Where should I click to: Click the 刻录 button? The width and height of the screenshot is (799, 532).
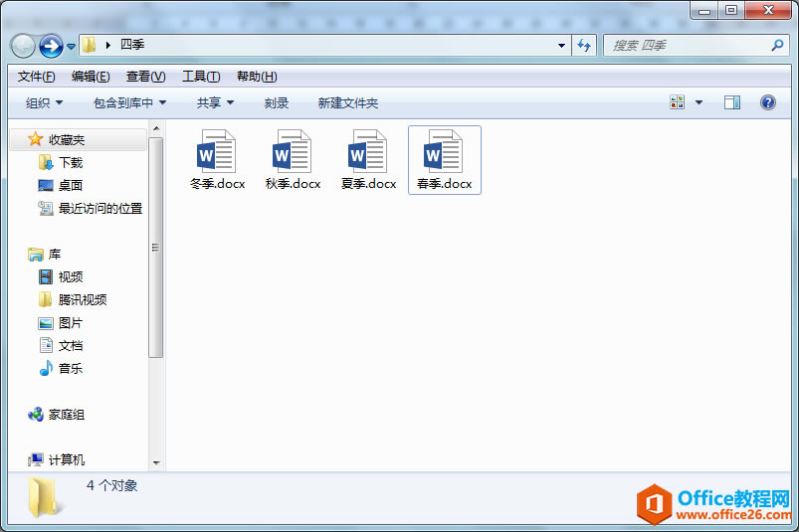(x=277, y=102)
